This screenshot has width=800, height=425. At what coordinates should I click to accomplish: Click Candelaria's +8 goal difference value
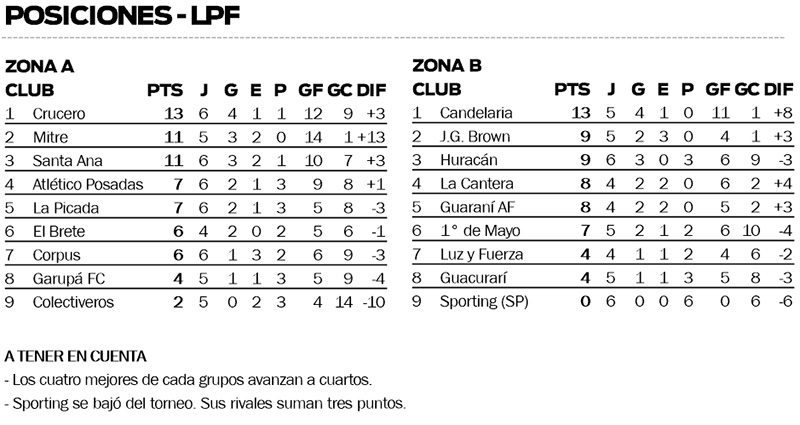coord(782,114)
